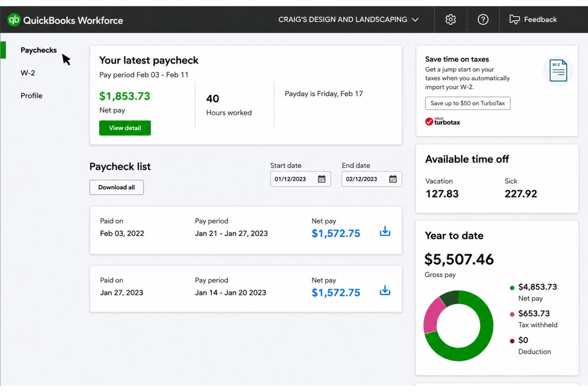Click the TurboTax checkmark logo
588x392 pixels.
pyautogui.click(x=429, y=122)
